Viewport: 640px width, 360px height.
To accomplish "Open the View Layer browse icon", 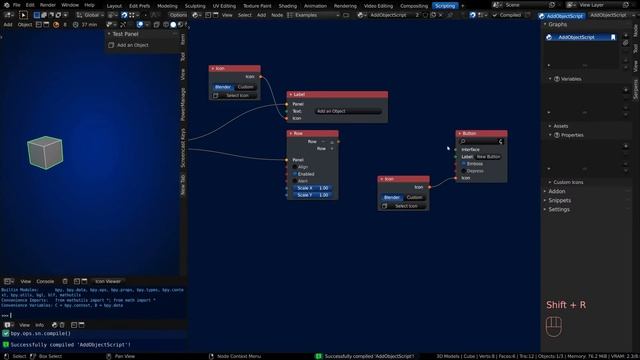I will [571, 5].
